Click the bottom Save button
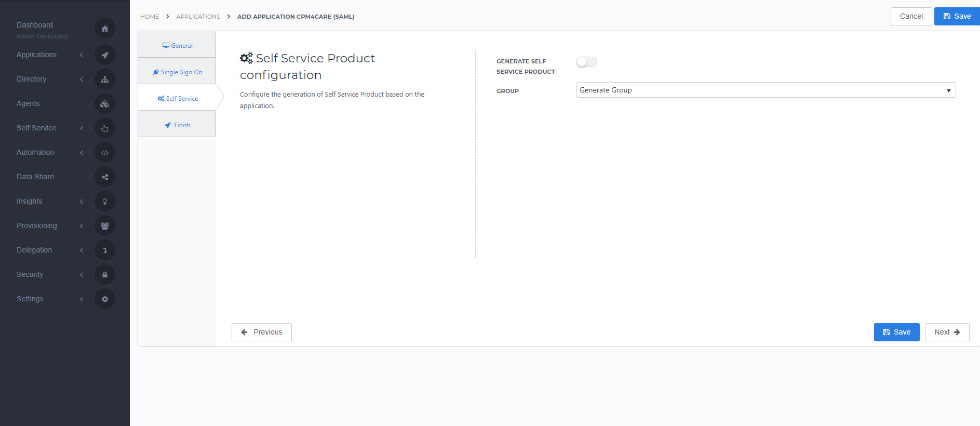 [x=896, y=332]
